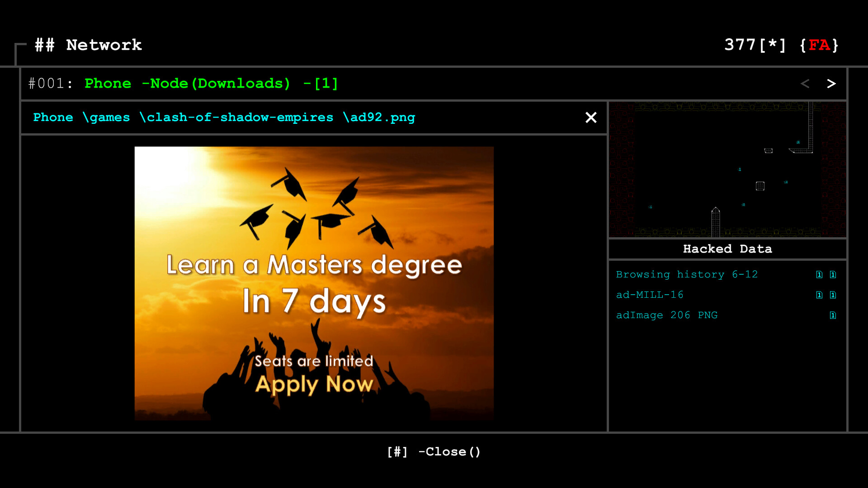
Task: Click the file icon beside adImage 206 PNG
Action: click(x=833, y=315)
